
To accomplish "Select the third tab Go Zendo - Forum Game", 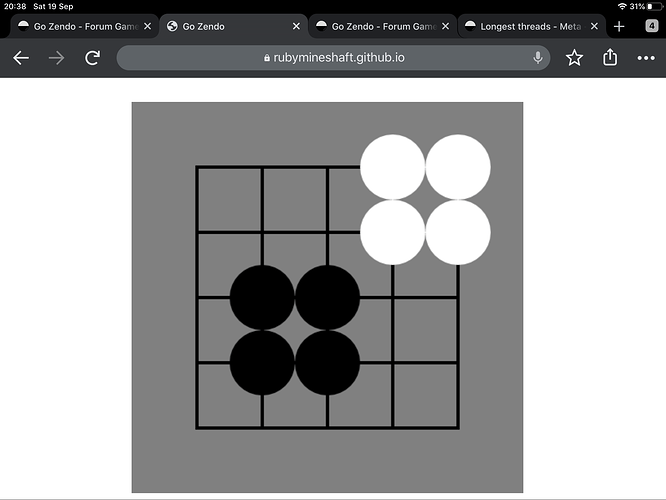I will [x=376, y=26].
